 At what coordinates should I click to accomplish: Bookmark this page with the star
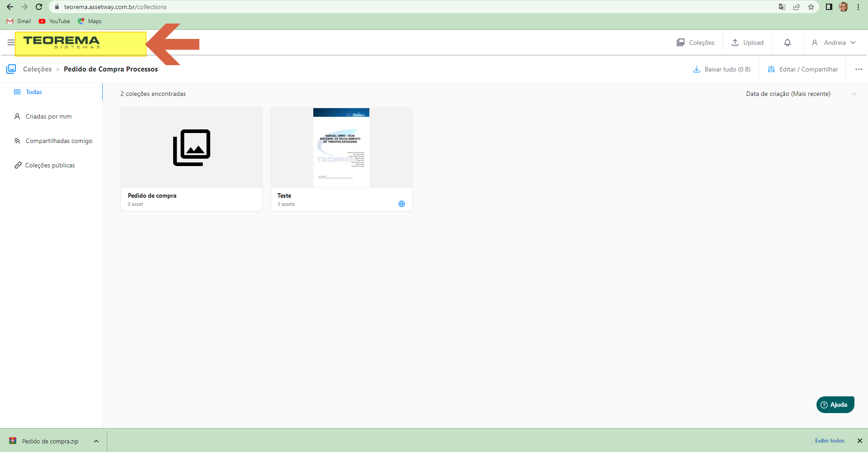[811, 7]
